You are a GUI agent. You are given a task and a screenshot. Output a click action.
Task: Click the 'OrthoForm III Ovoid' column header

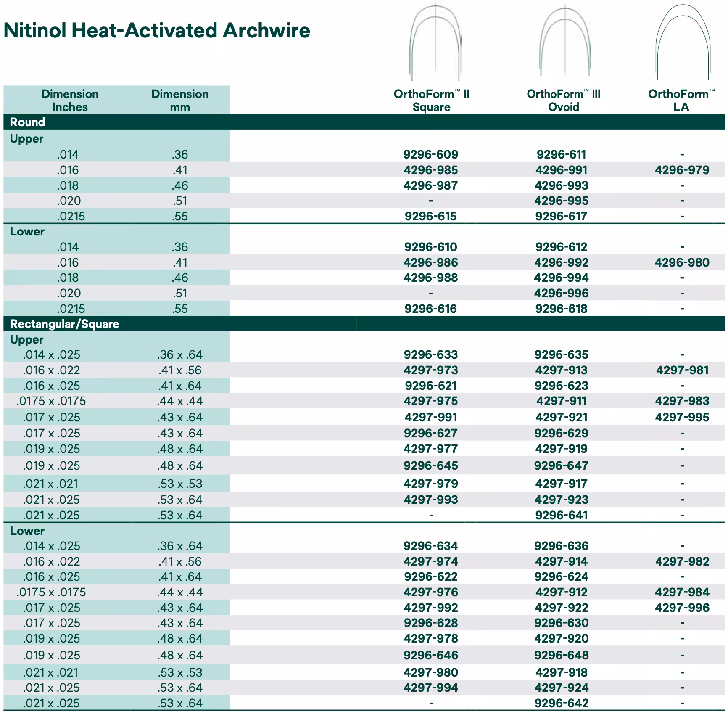pos(564,100)
